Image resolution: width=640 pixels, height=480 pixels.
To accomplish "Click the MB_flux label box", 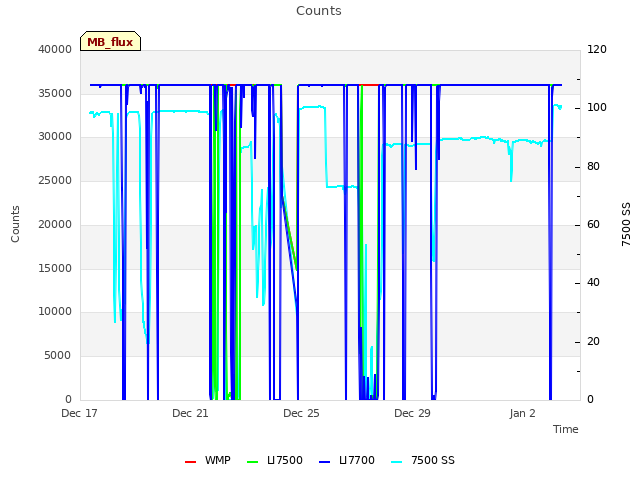I will (x=110, y=41).
